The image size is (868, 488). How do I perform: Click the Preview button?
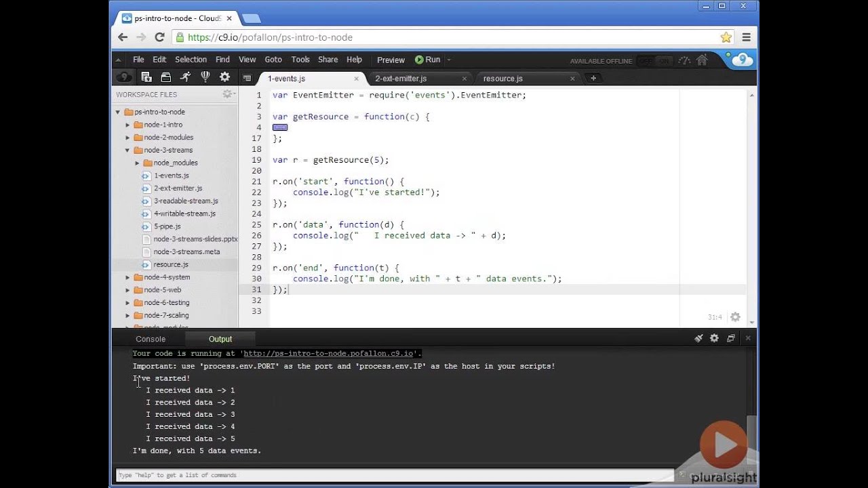(391, 60)
